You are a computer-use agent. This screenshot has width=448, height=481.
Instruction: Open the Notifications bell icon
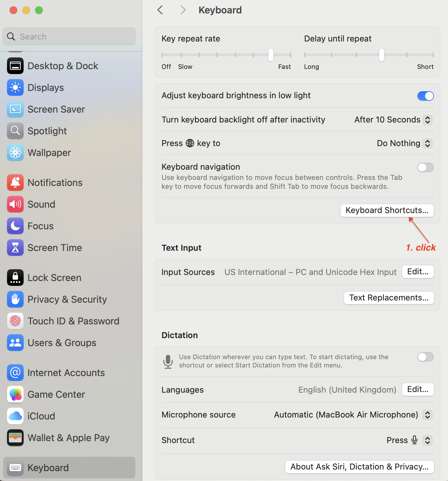click(15, 182)
